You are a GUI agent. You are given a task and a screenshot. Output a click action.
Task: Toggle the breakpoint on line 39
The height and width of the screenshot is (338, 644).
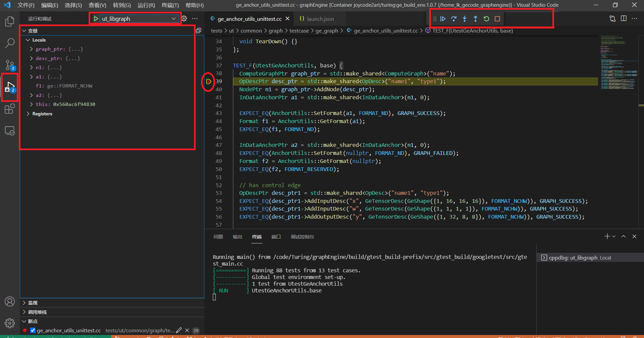(208, 81)
